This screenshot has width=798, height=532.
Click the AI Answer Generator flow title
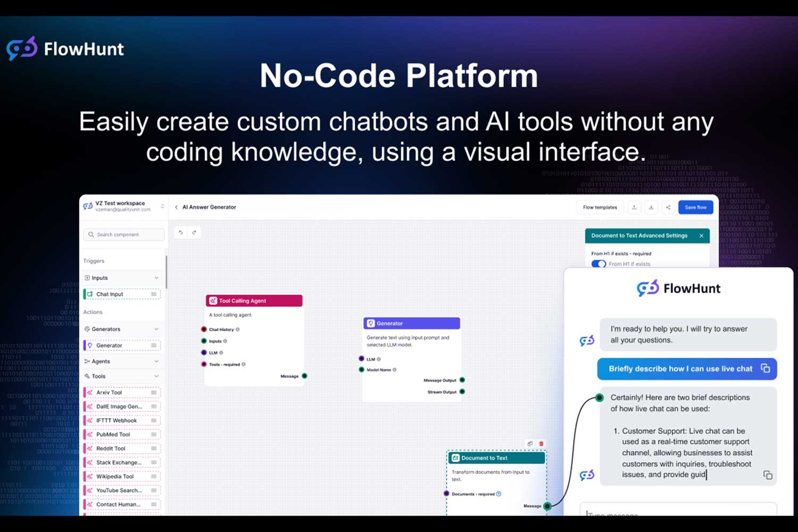209,207
